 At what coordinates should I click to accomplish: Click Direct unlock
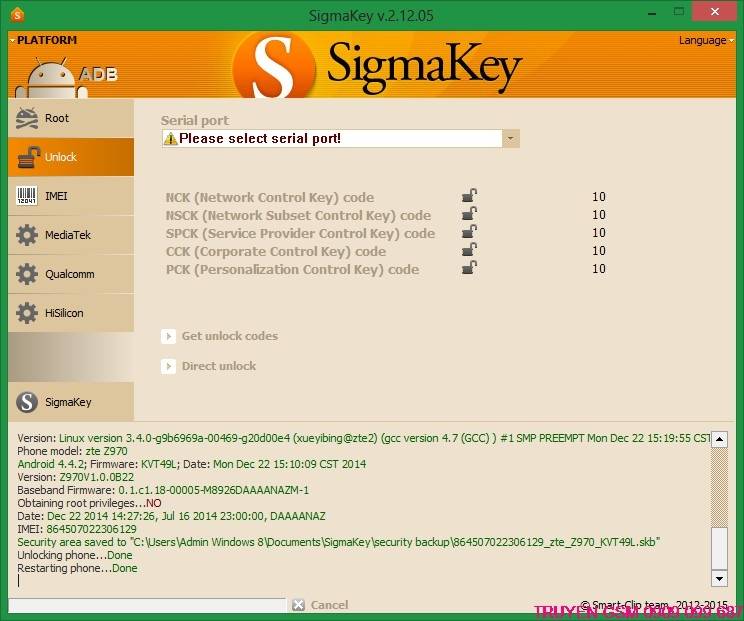pos(219,366)
